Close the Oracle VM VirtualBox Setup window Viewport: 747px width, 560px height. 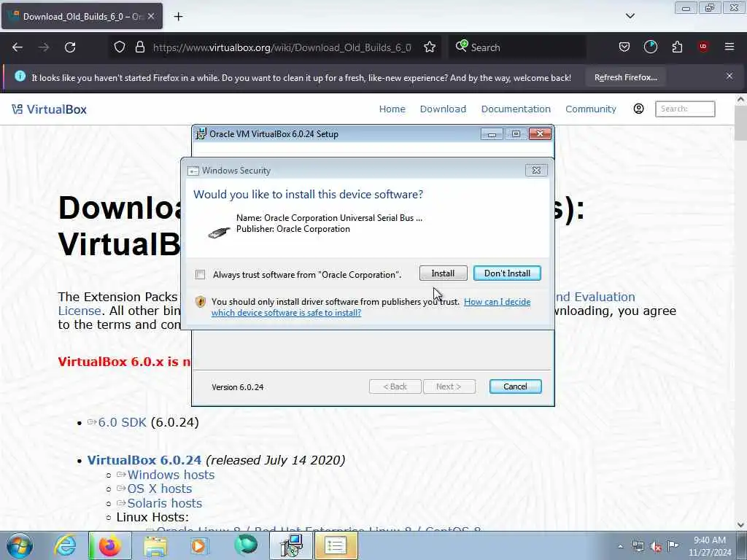[540, 134]
